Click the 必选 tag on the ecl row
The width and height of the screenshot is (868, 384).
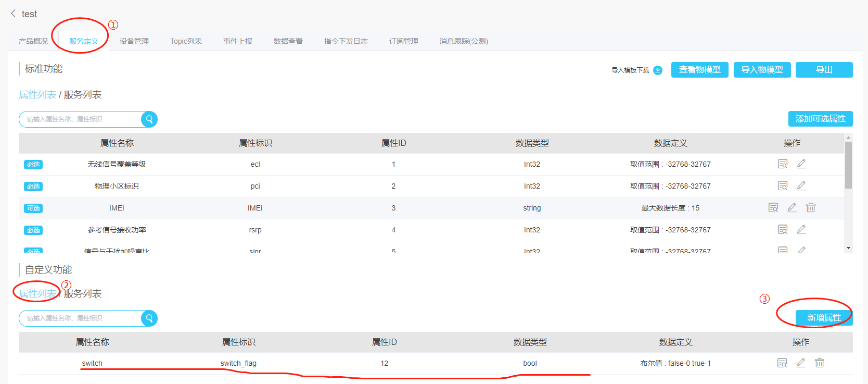33,165
